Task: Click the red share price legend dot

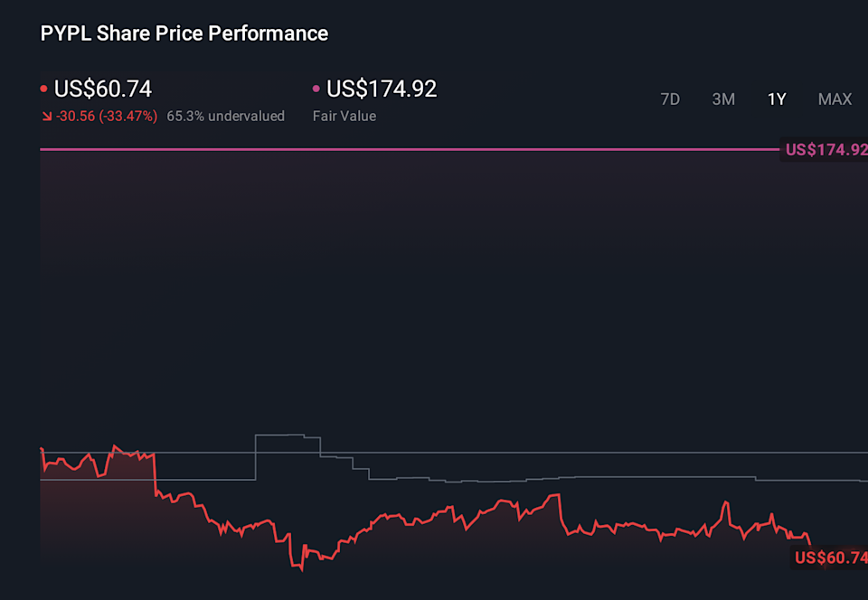Action: click(x=42, y=88)
